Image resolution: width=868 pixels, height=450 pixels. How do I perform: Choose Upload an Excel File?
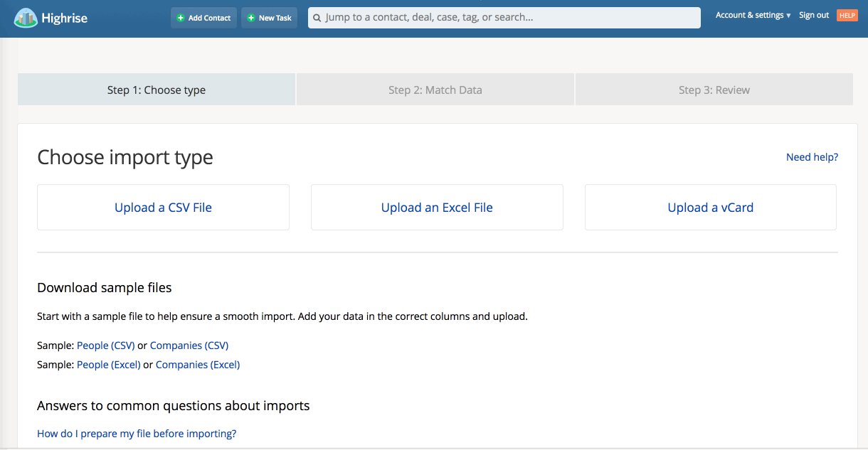[436, 207]
